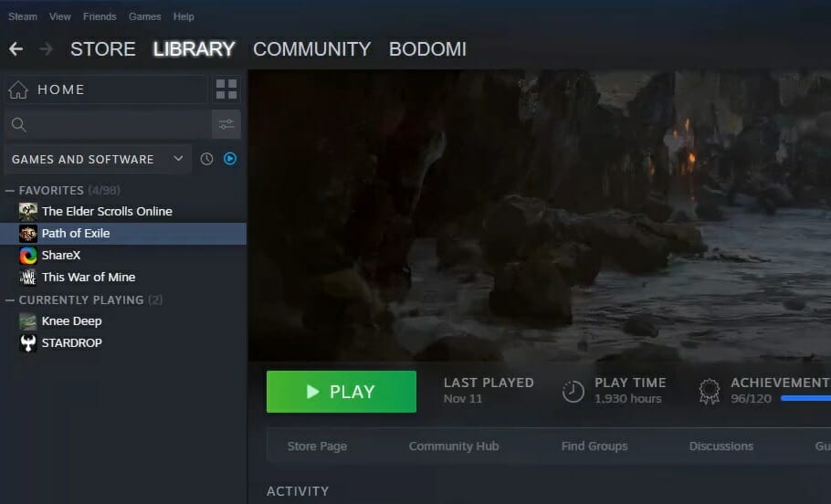Open the BODOMI profile tab
The width and height of the screenshot is (831, 504).
(x=427, y=49)
